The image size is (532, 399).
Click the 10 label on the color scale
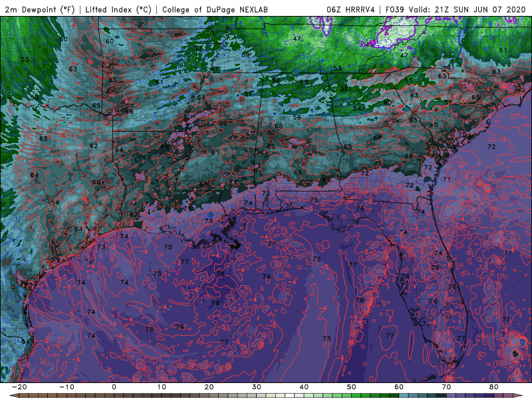click(162, 387)
